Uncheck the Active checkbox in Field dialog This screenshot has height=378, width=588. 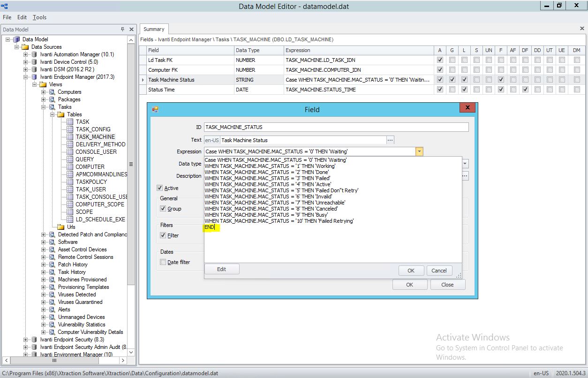point(160,188)
